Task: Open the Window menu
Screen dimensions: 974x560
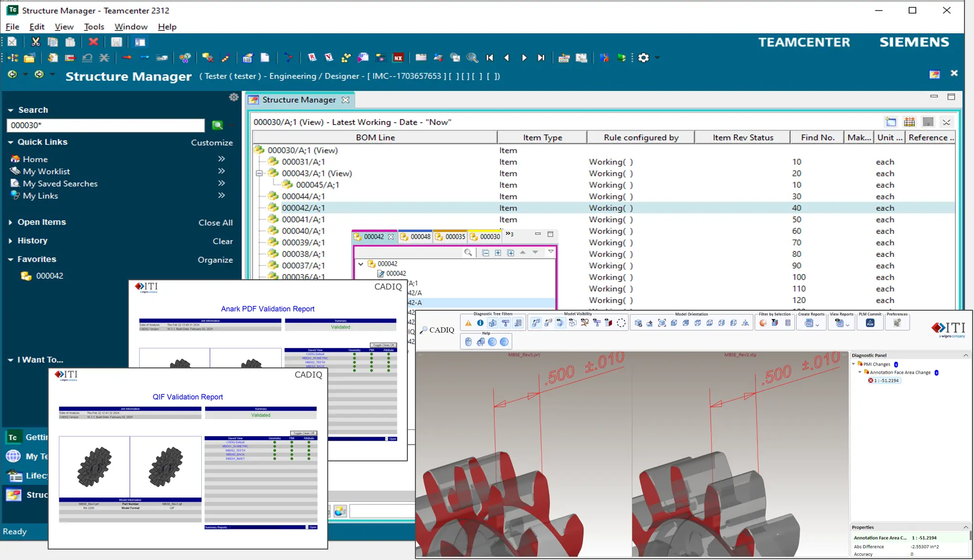Action: [x=131, y=27]
